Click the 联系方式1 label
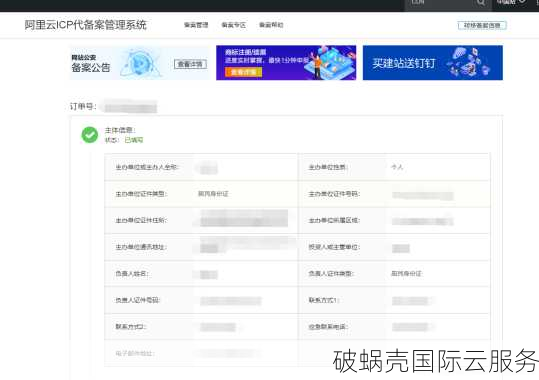The height and width of the screenshot is (380, 539). coord(324,300)
